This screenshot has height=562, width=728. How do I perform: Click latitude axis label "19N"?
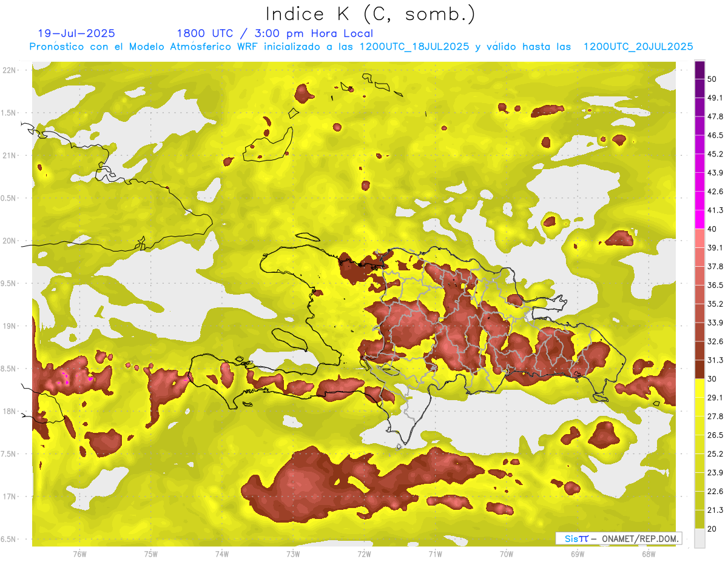[10, 326]
